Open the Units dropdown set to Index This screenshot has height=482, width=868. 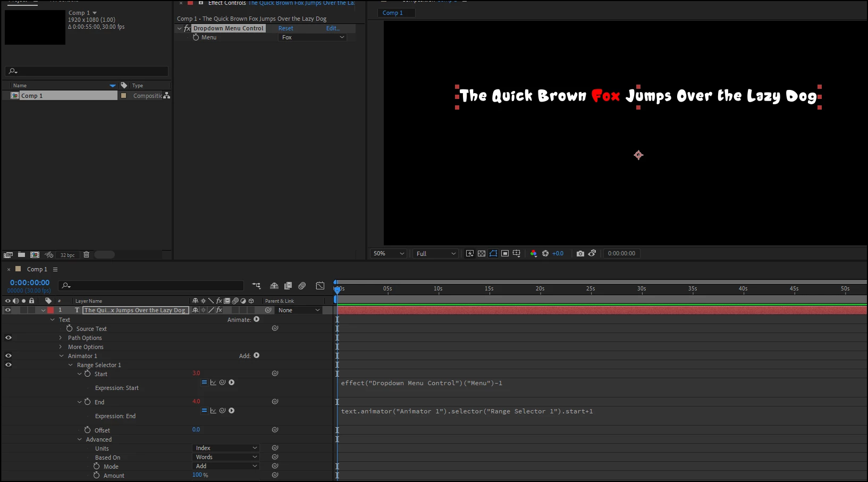pos(225,448)
